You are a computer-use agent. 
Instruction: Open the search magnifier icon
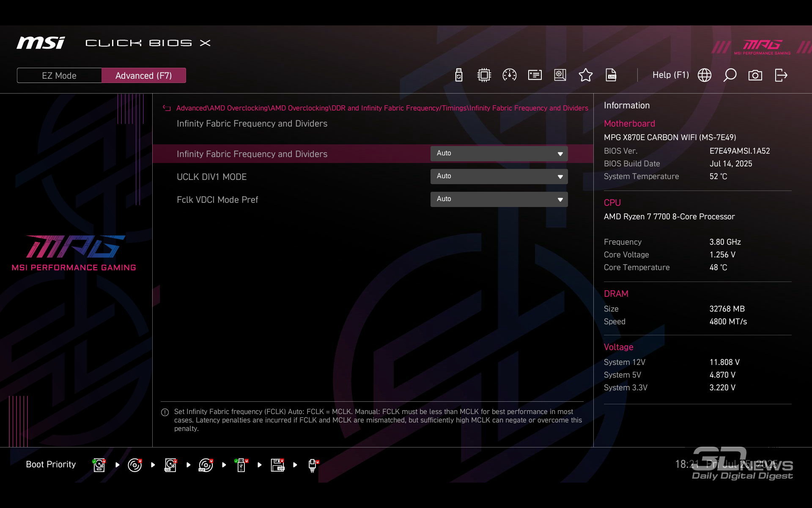(x=730, y=75)
